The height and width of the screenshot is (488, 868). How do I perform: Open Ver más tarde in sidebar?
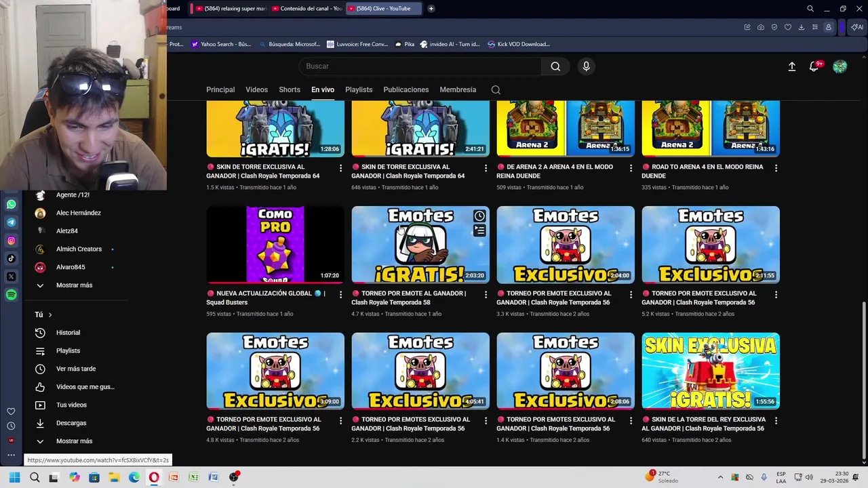76,369
